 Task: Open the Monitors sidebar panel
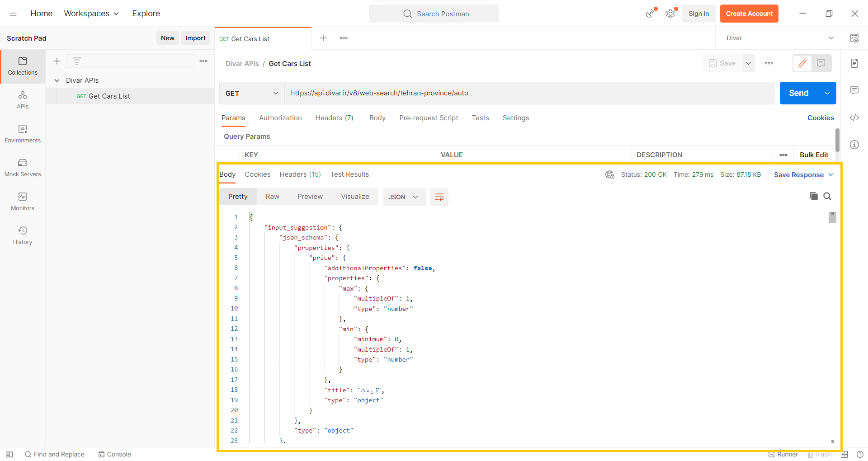[23, 202]
